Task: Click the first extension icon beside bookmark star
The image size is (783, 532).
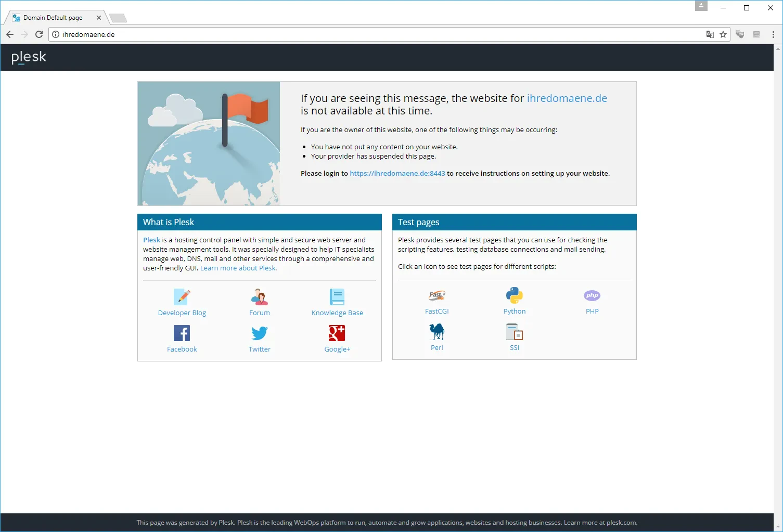Action: point(740,34)
